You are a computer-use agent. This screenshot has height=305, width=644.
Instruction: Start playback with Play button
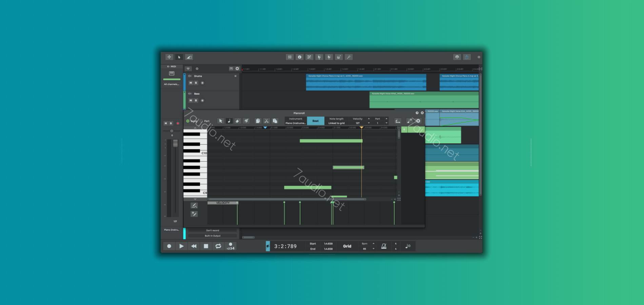pos(181,246)
